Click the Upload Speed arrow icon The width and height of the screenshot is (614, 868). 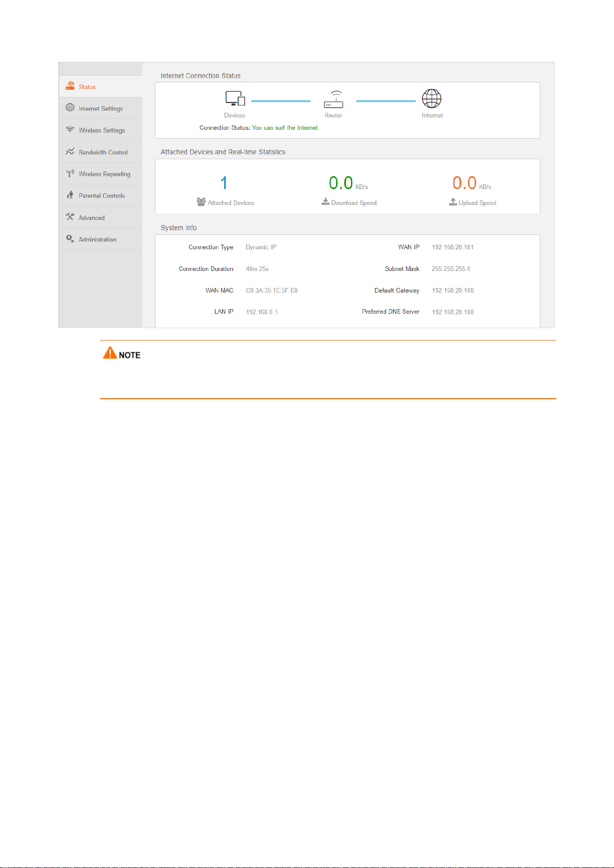coord(453,201)
